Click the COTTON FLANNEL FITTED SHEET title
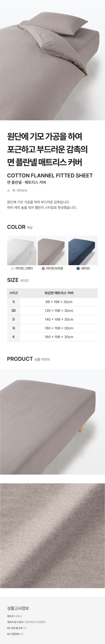Image resolution: width=105 pixels, height=644 pixels. (x=50, y=176)
